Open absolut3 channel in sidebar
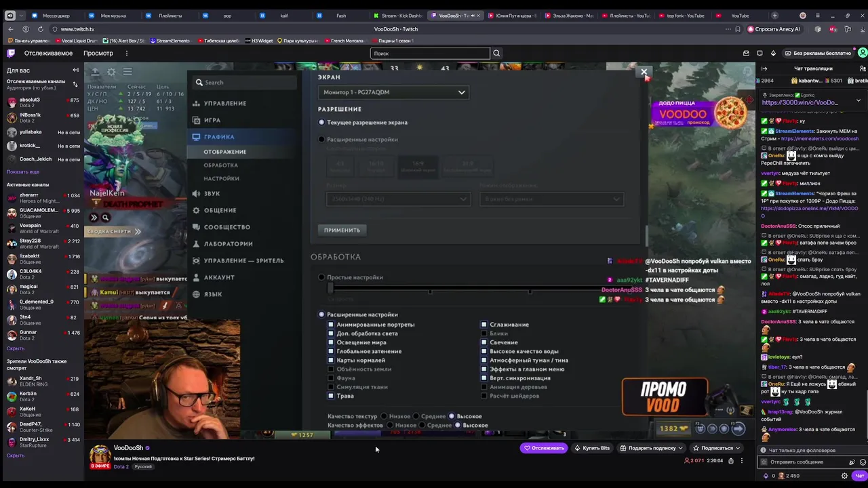The width and height of the screenshot is (868, 488). (42, 102)
